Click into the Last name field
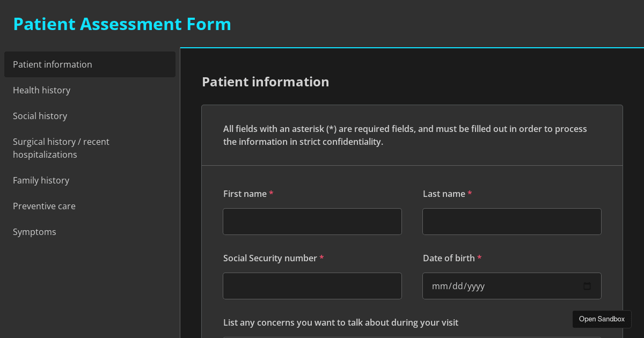 click(x=512, y=222)
